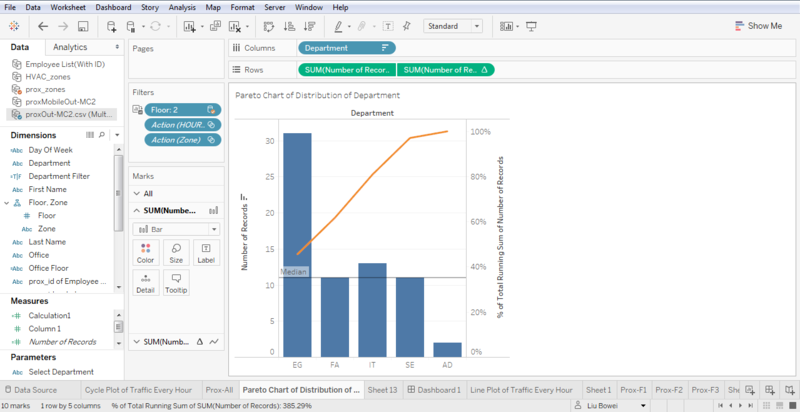Click the Swap Rows and Columns icon
The image size is (800, 412).
click(269, 27)
